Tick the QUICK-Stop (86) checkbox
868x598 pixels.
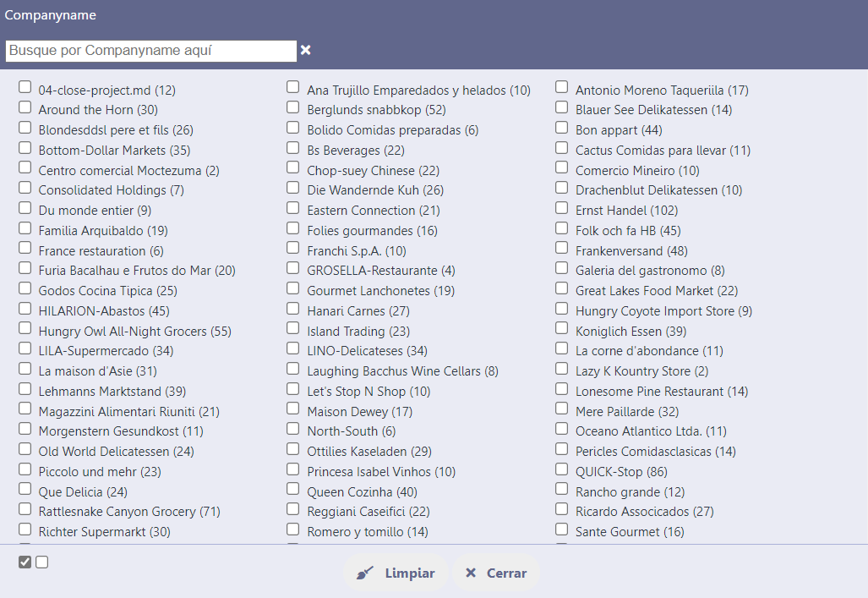(562, 469)
